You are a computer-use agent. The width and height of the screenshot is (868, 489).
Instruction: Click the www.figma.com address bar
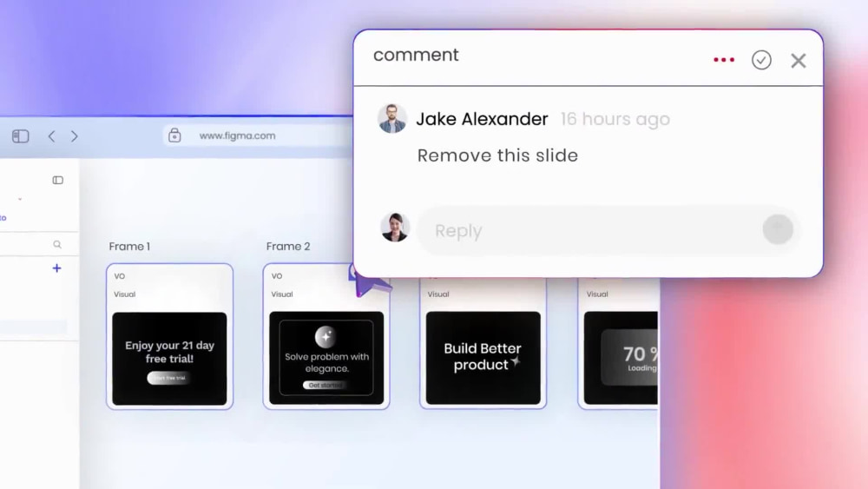(258, 135)
